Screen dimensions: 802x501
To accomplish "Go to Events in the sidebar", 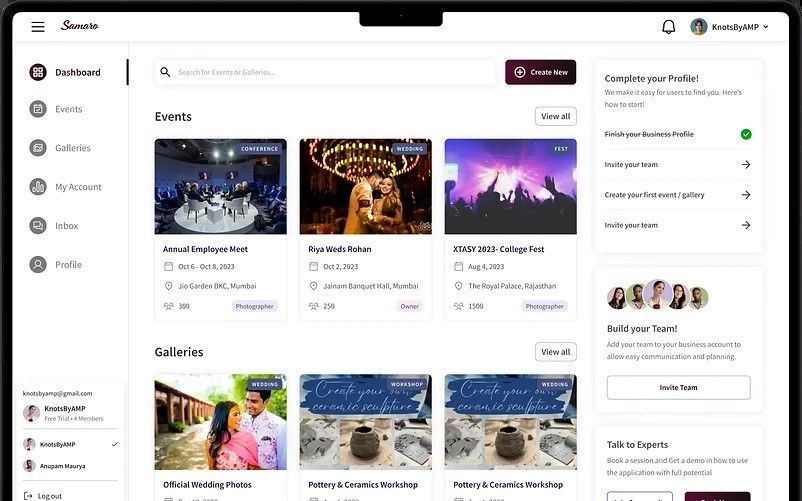I will pyautogui.click(x=69, y=109).
